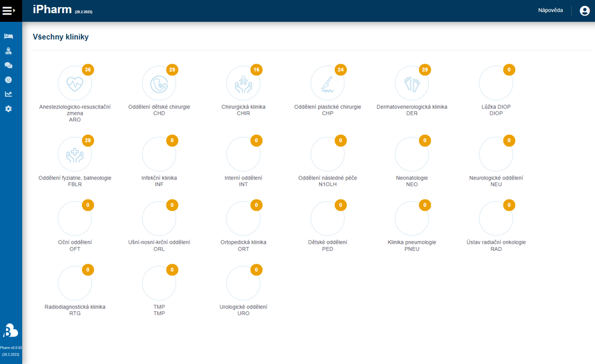Select the Infekční klinika INF circle
595x364 pixels.
tap(159, 154)
